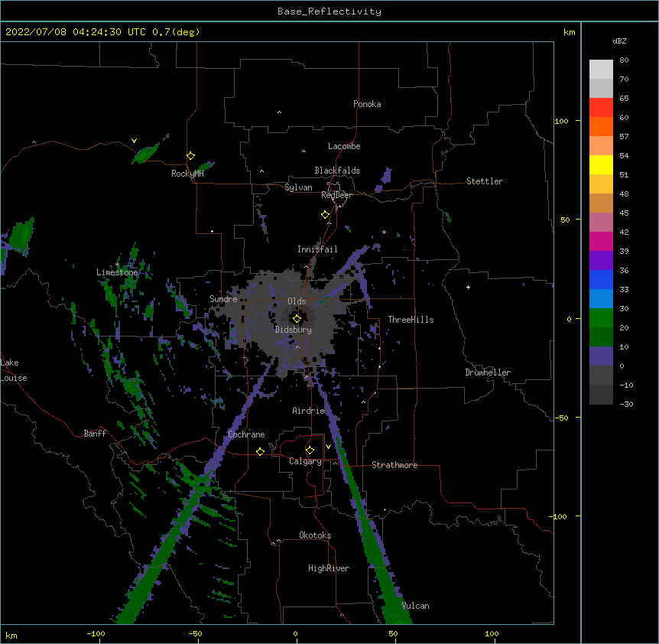Pick the light orange 54-57 dBZ legend swatch
The height and width of the screenshot is (644, 659).
tap(601, 146)
